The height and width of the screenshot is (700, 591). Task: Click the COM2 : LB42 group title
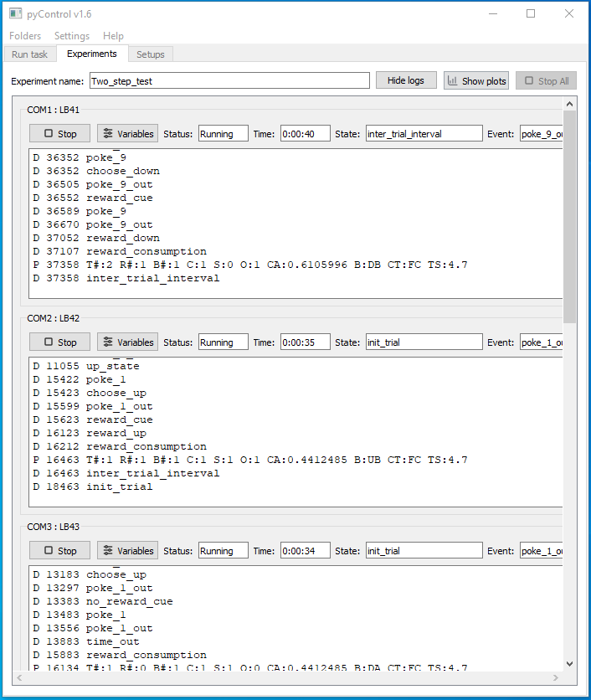point(53,318)
